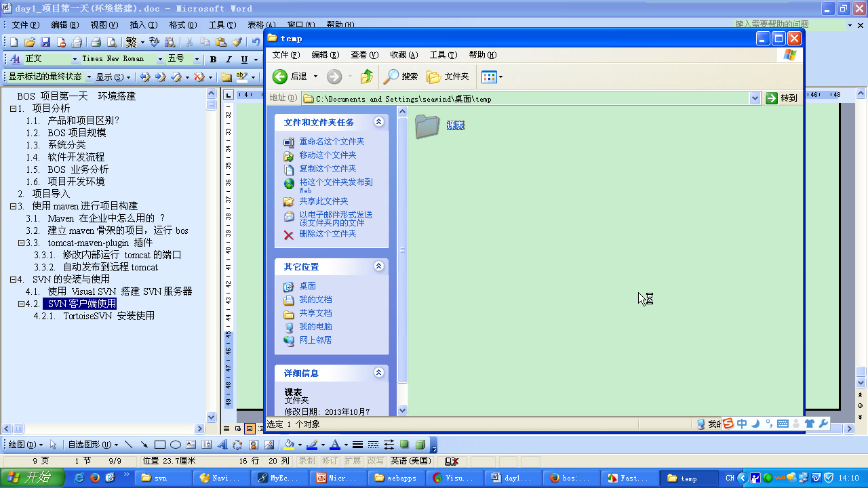868x488 pixels.
Task: Collapse the 其它位置 panel
Action: click(x=378, y=266)
